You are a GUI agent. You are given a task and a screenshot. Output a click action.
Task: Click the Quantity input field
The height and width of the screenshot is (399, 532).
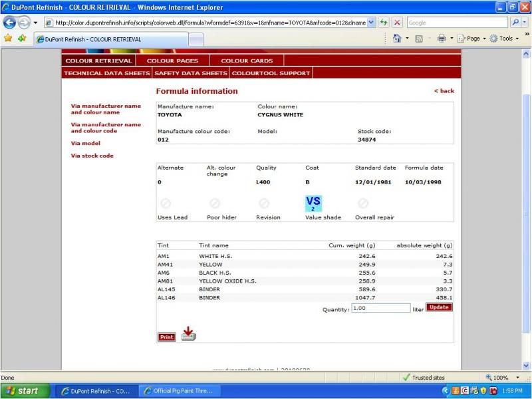pos(380,308)
